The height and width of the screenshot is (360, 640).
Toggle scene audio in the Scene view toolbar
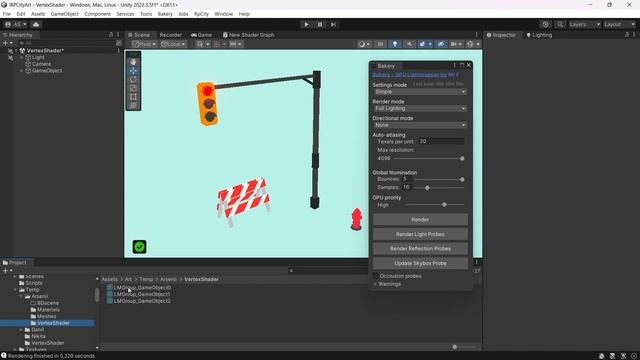coord(409,44)
